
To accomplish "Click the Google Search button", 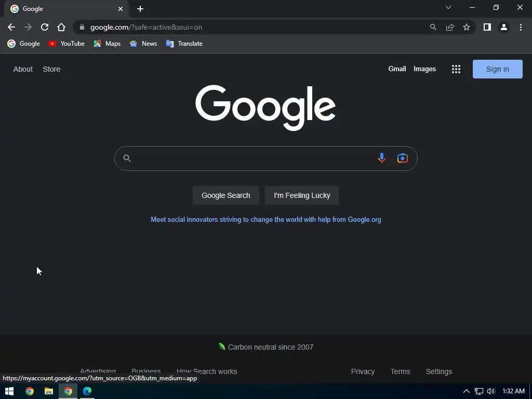I will (225, 195).
